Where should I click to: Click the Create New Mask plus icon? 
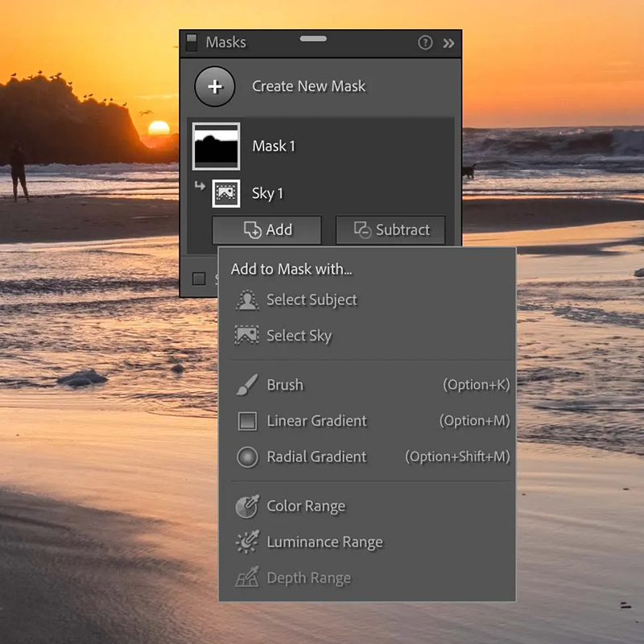215,87
